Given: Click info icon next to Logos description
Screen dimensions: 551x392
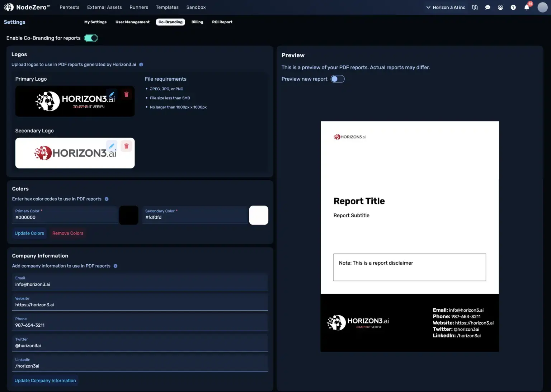Looking at the screenshot, I should pos(141,65).
